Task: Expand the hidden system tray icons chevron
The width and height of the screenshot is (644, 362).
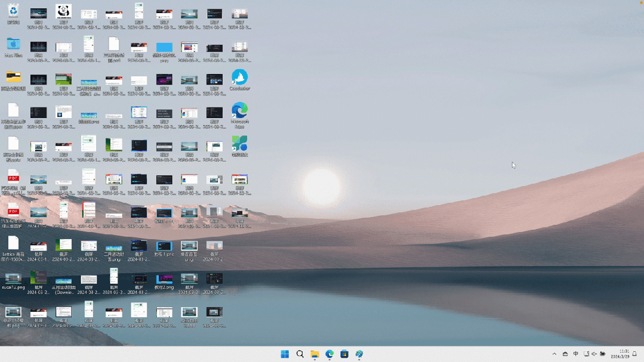Action: [554, 354]
